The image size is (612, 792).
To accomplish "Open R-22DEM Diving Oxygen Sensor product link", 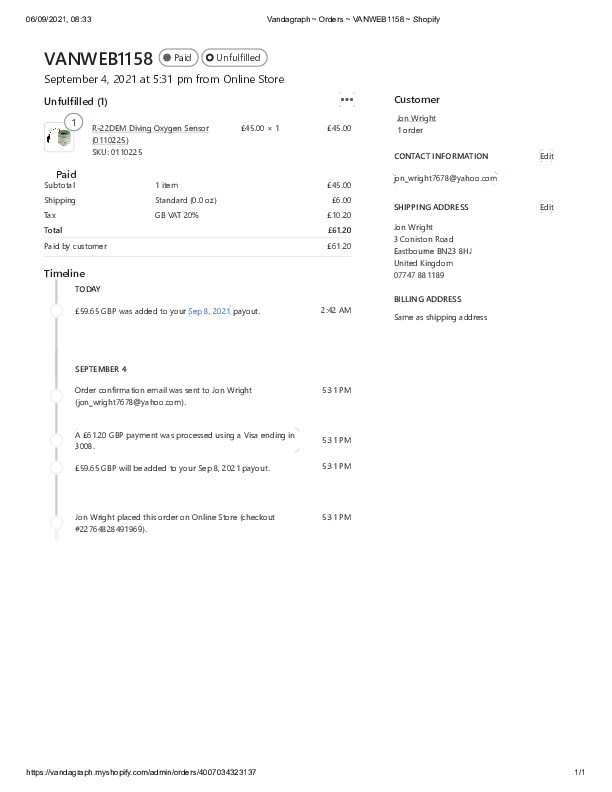I will [151, 128].
